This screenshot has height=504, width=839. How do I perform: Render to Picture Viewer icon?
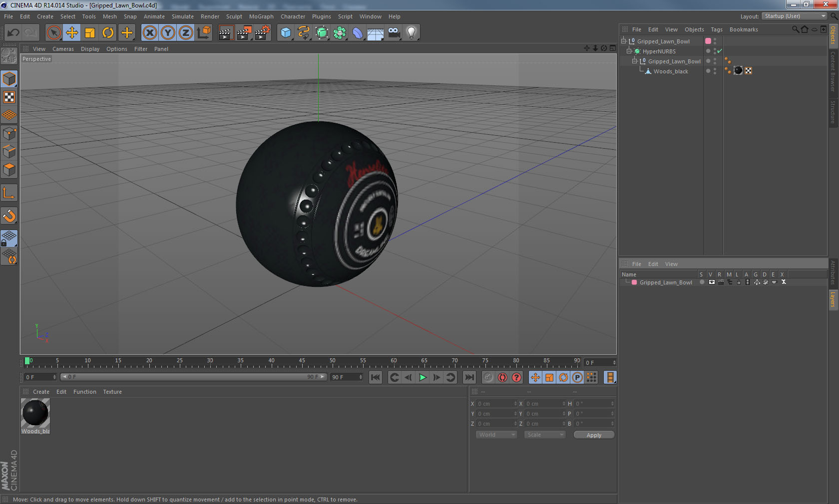(x=244, y=33)
